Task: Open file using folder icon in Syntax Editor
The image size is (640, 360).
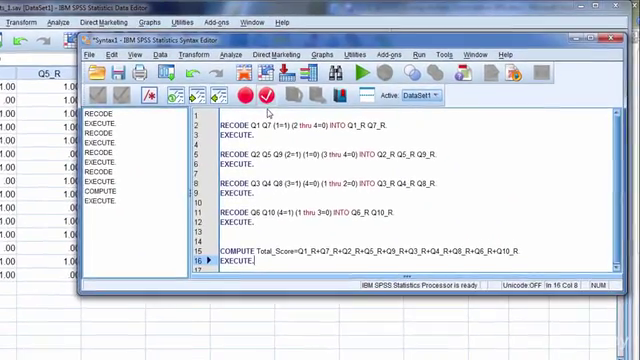Action: [97, 73]
